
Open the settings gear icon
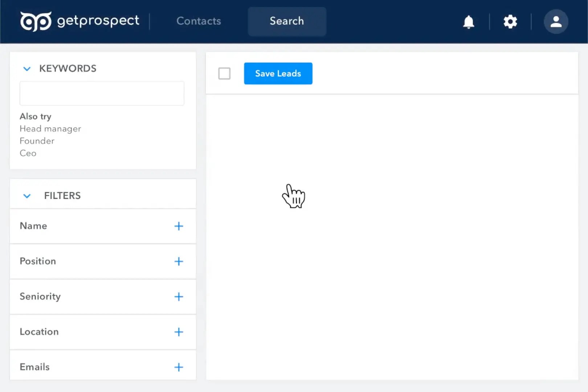click(510, 22)
